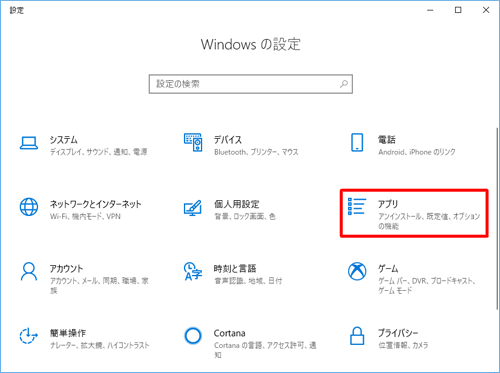Open the 個人用設定 title

coord(236,204)
